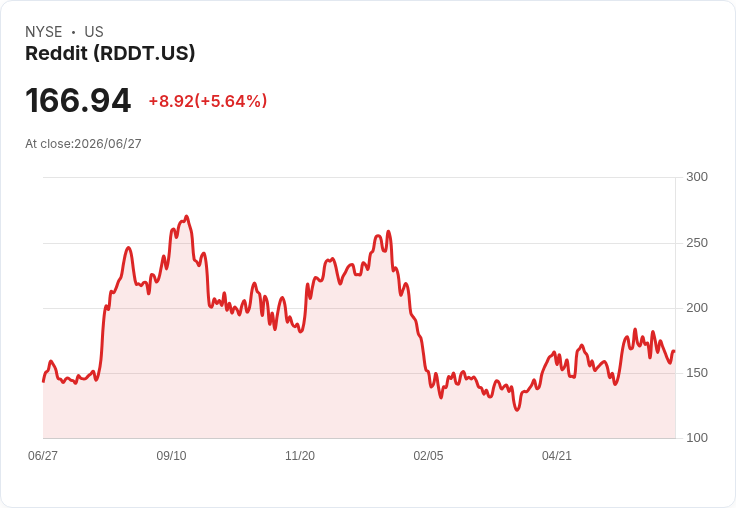This screenshot has height=508, width=736.
Task: Click the +8.92(+5.64%) change figure
Action: pos(208,101)
